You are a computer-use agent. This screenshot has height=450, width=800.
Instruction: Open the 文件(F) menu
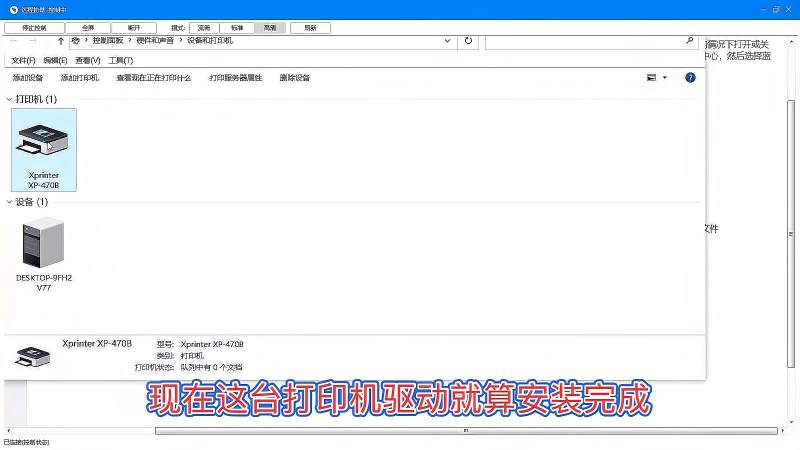pyautogui.click(x=23, y=60)
